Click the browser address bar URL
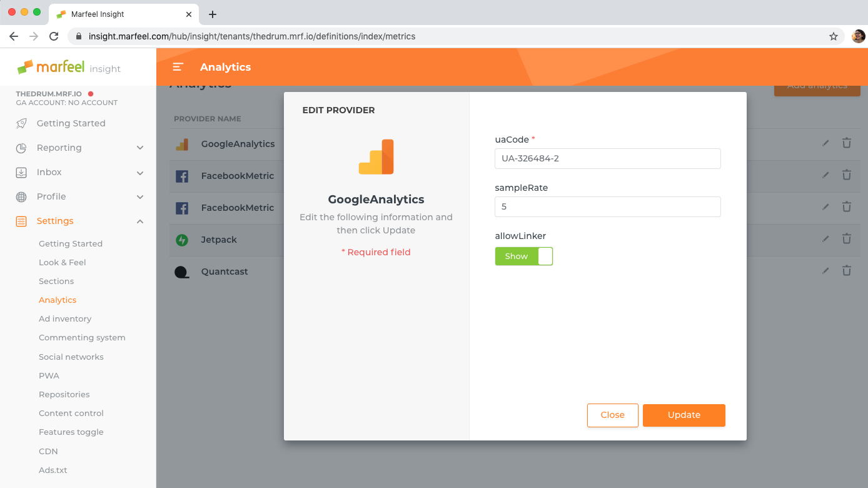This screenshot has height=488, width=868. (x=252, y=36)
